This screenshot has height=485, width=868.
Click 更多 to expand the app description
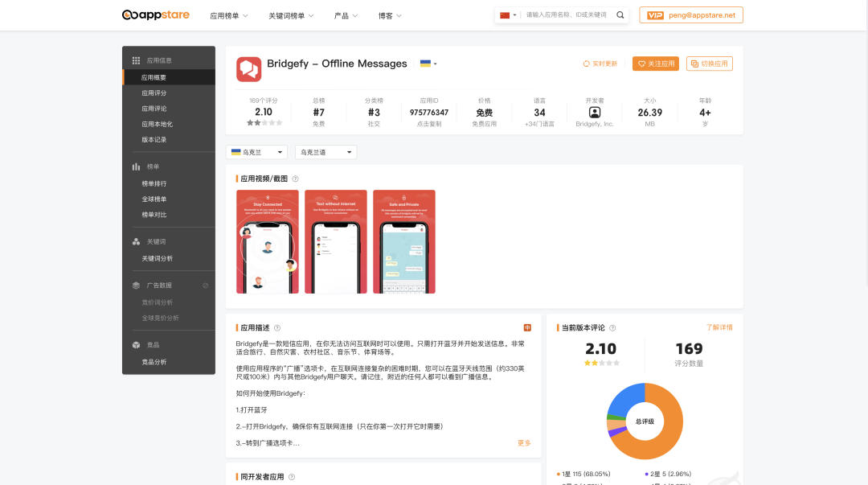523,442
